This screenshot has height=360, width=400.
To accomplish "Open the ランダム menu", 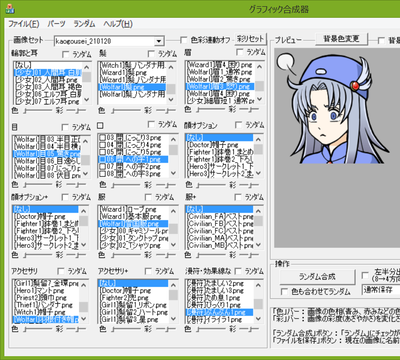I will pyautogui.click(x=84, y=24).
